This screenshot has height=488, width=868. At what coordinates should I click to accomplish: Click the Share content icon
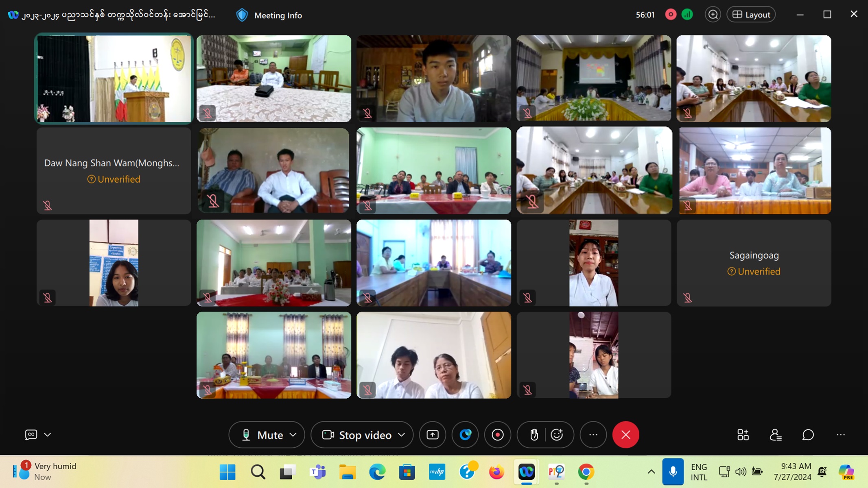click(x=433, y=435)
